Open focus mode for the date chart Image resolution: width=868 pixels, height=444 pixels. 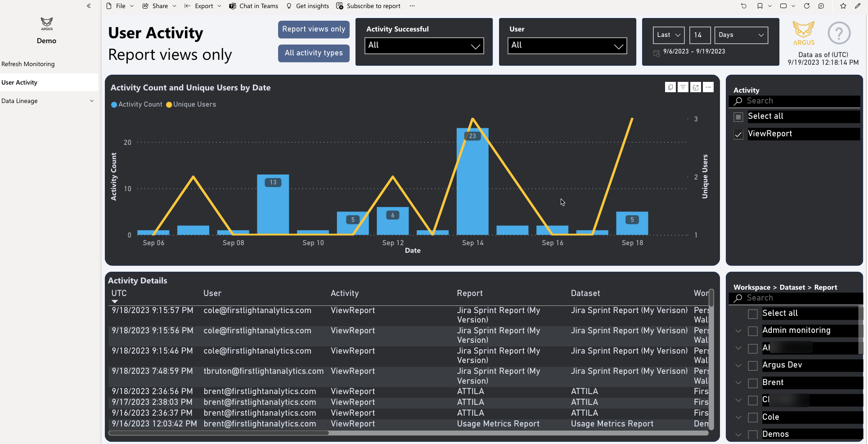pos(695,87)
